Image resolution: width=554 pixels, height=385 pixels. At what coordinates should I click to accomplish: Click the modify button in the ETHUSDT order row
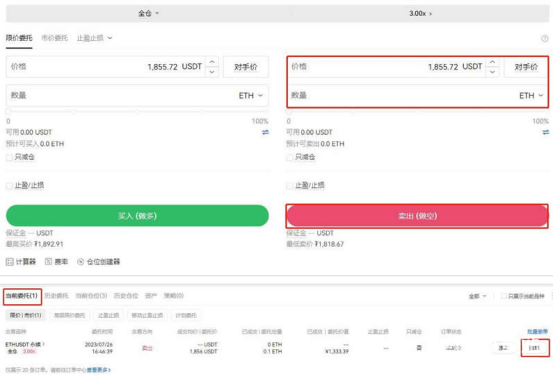pos(503,348)
